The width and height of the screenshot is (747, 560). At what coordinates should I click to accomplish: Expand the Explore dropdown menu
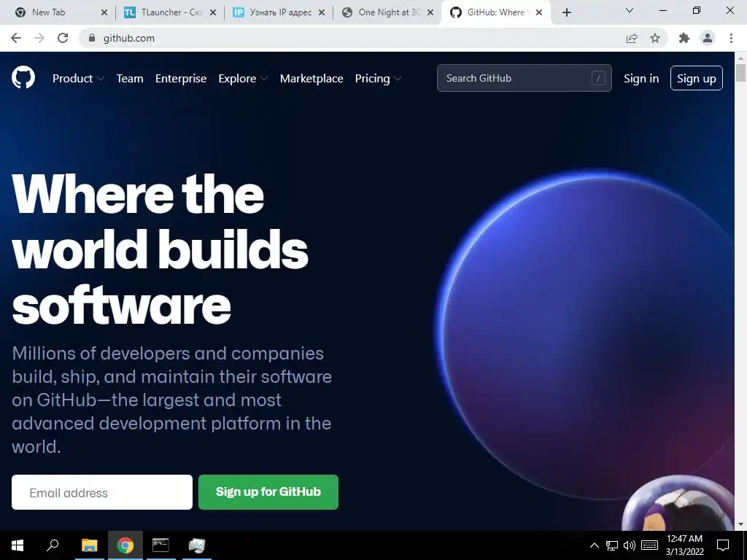point(243,79)
